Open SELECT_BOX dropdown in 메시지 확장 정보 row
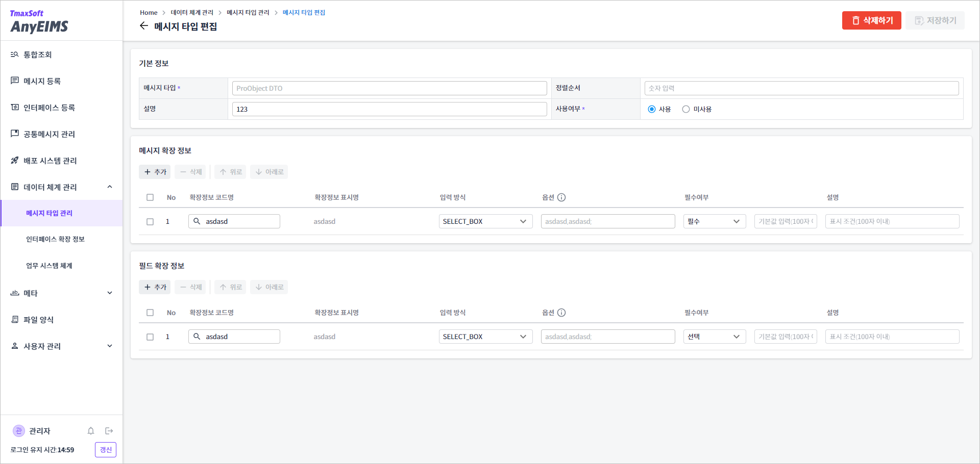The image size is (980, 464). click(x=485, y=221)
